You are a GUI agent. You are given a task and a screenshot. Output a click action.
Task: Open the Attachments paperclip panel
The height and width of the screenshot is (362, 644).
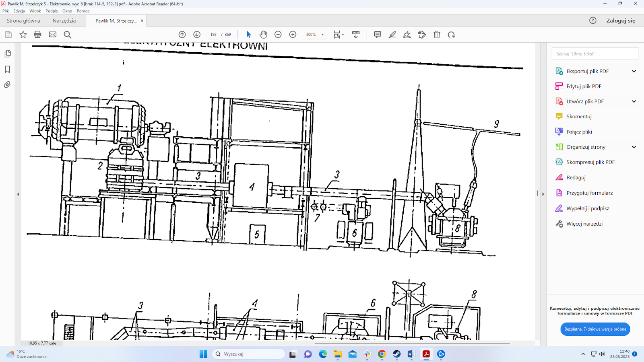click(7, 85)
